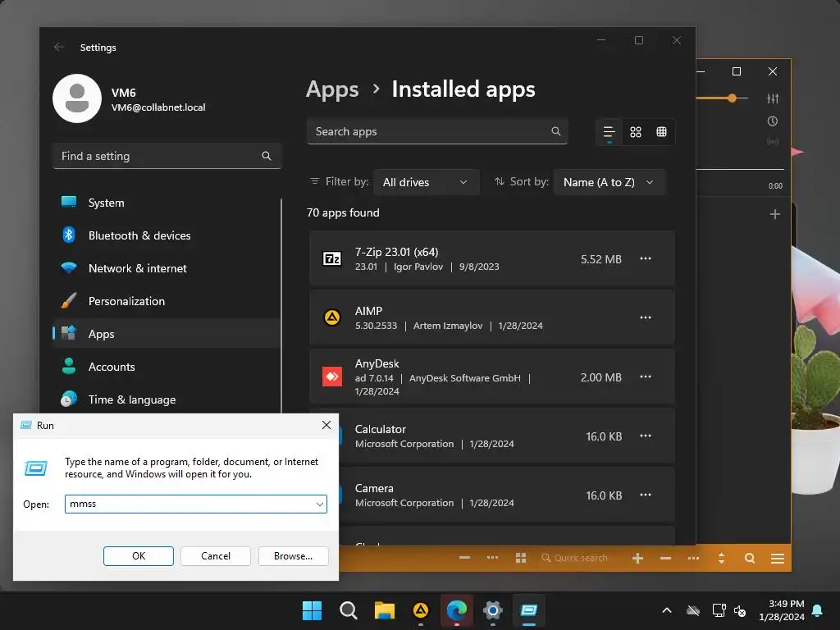Click the AIMP plus icon below 0:00
This screenshot has width=840, height=630.
click(x=774, y=214)
